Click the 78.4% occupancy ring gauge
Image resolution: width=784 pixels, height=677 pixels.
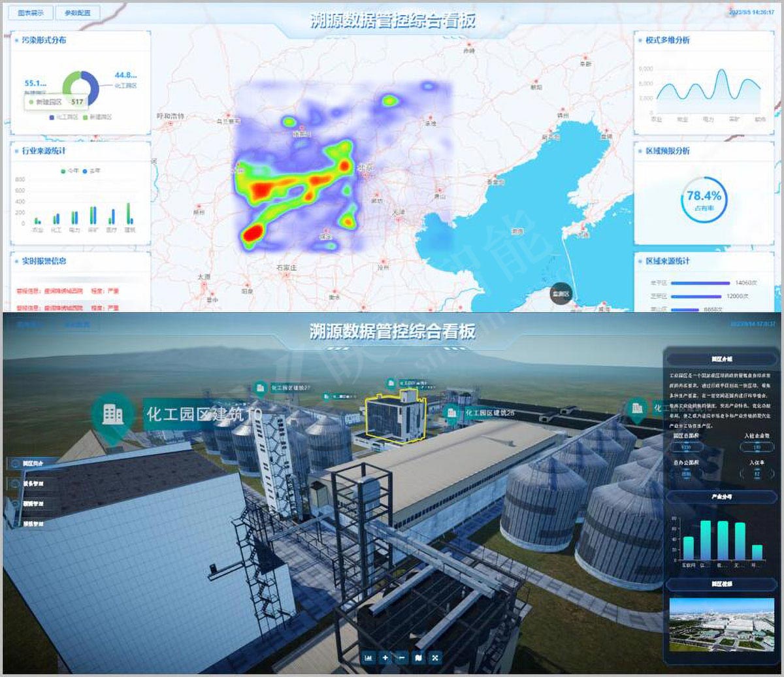(x=703, y=199)
